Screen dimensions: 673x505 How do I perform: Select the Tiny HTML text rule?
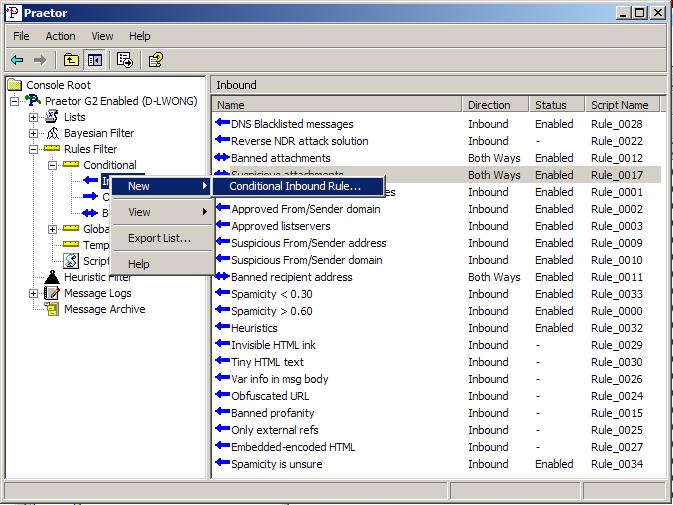pos(267,362)
